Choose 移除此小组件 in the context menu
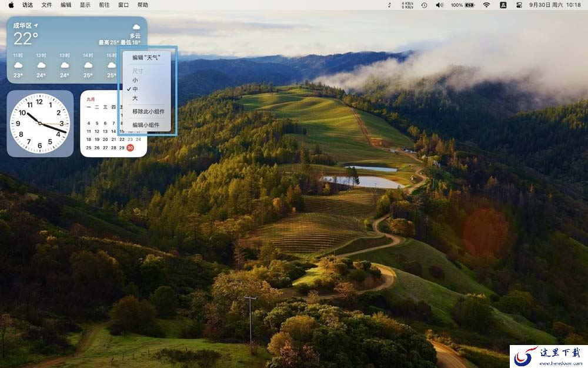Viewport: 588px width, 368px height. [x=149, y=111]
